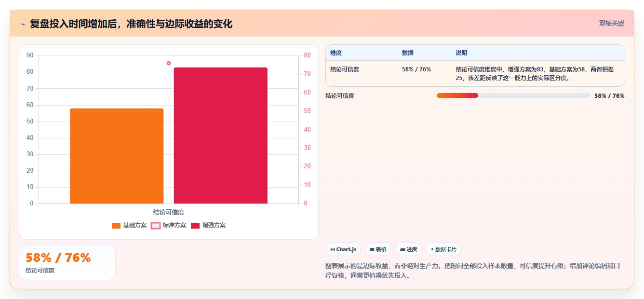Click the 维度 column header
Viewport: 644px width, 299px height.
coord(336,53)
